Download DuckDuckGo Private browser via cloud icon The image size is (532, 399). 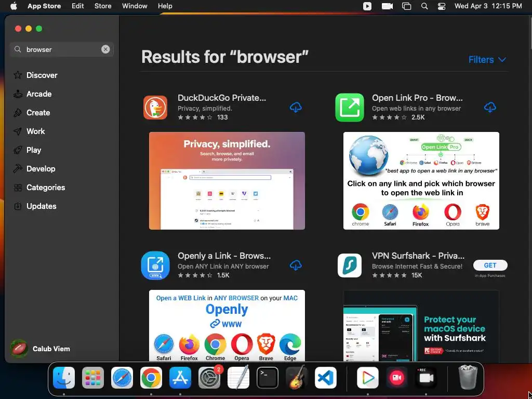[x=296, y=108]
